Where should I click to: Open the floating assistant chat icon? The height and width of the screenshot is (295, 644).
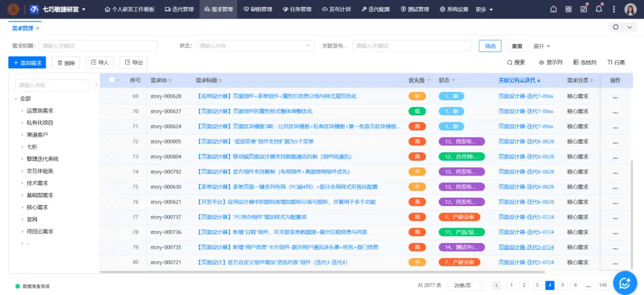(x=626, y=282)
